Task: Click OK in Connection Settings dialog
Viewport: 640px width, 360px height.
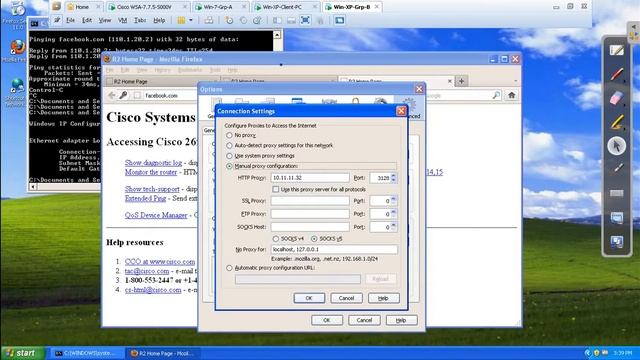Action: [309, 298]
